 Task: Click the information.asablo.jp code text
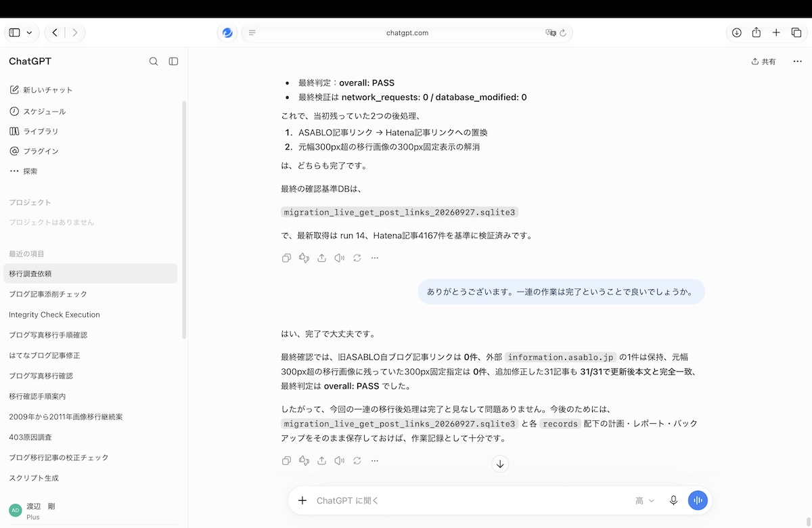click(561, 357)
